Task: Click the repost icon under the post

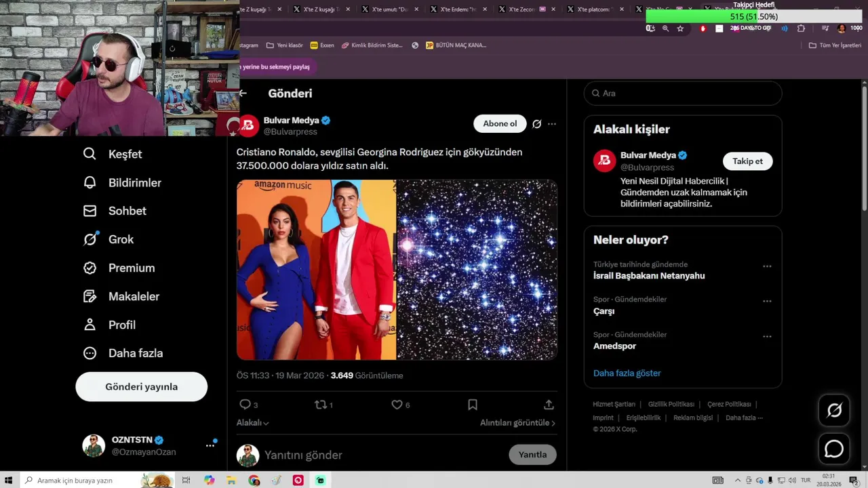Action: point(321,405)
